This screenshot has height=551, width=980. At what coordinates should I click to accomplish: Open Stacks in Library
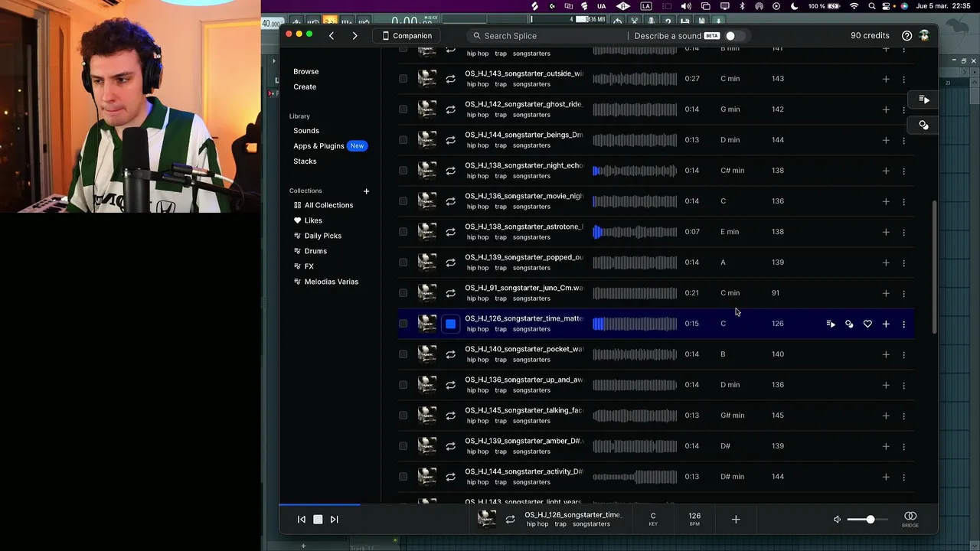point(305,161)
